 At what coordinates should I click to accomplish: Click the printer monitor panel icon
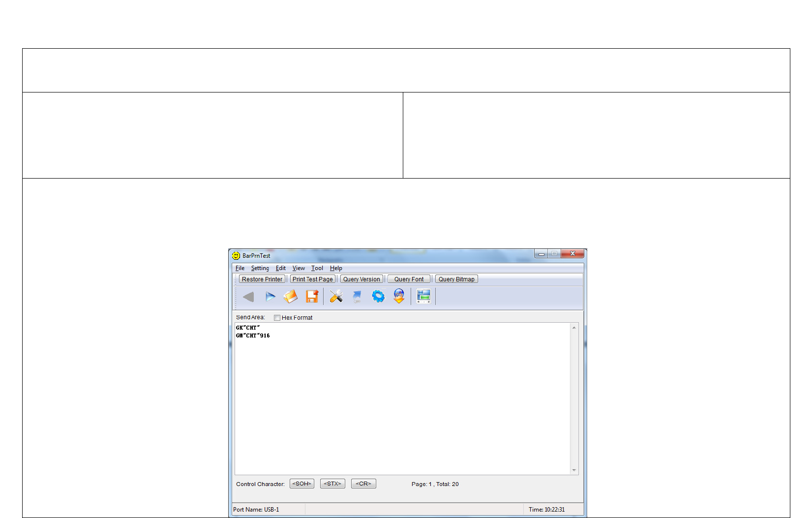pyautogui.click(x=423, y=296)
